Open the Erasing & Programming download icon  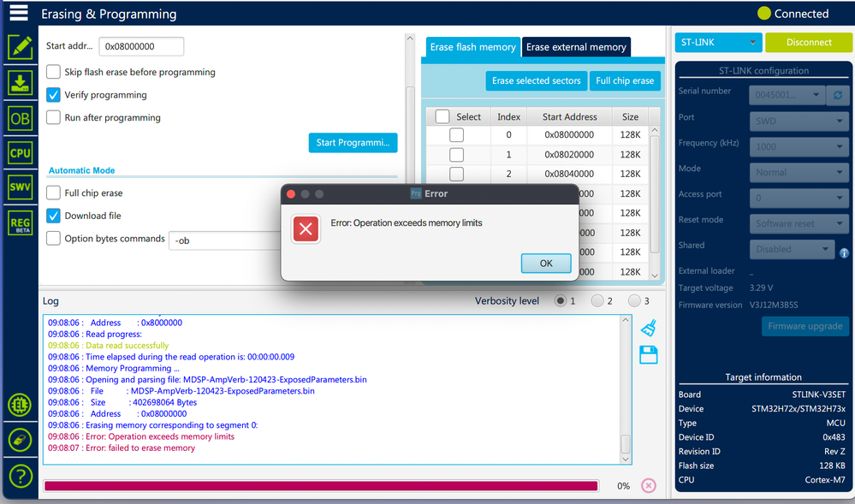coord(21,83)
